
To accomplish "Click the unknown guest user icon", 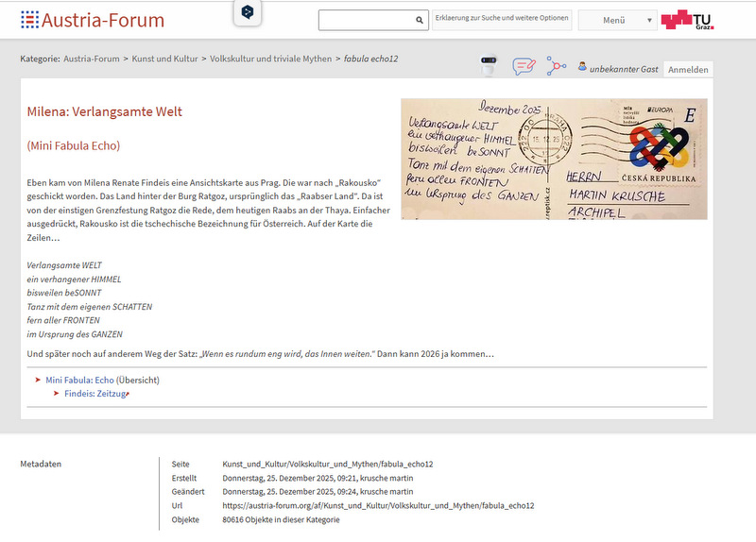I will click(582, 68).
